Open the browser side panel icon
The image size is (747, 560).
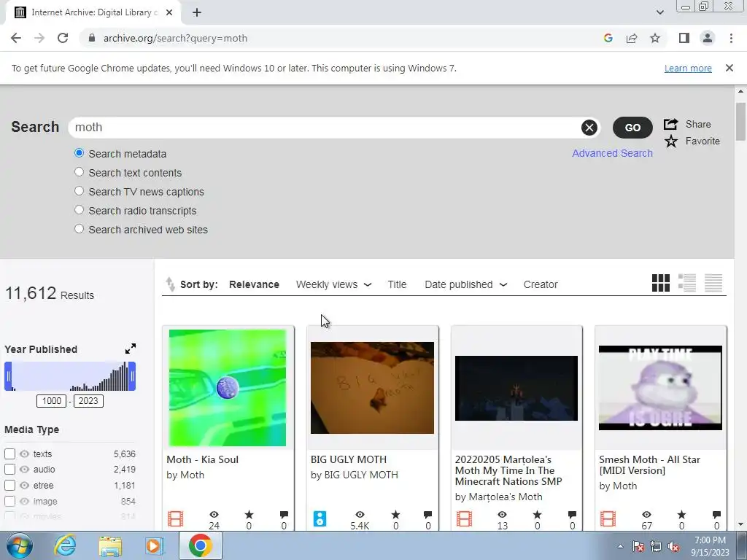684,38
